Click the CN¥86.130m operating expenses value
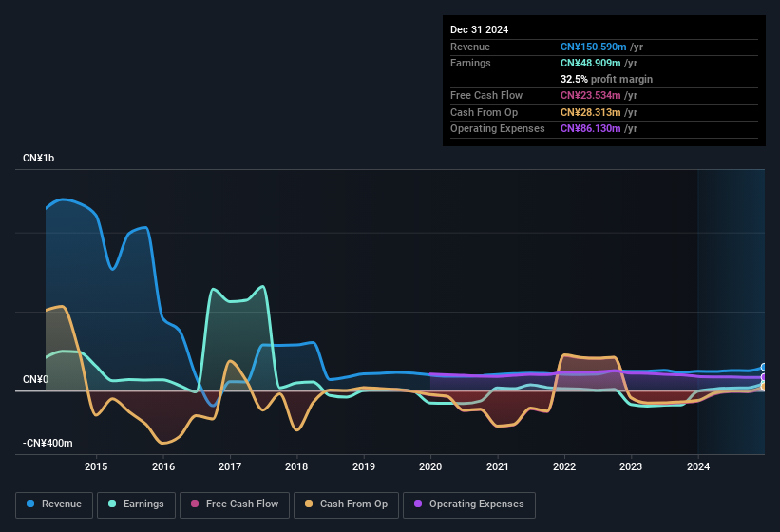This screenshot has height=532, width=780. [591, 129]
